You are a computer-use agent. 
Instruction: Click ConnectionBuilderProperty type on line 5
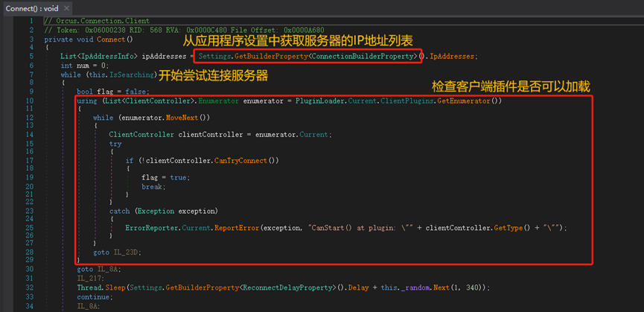[x=363, y=57]
